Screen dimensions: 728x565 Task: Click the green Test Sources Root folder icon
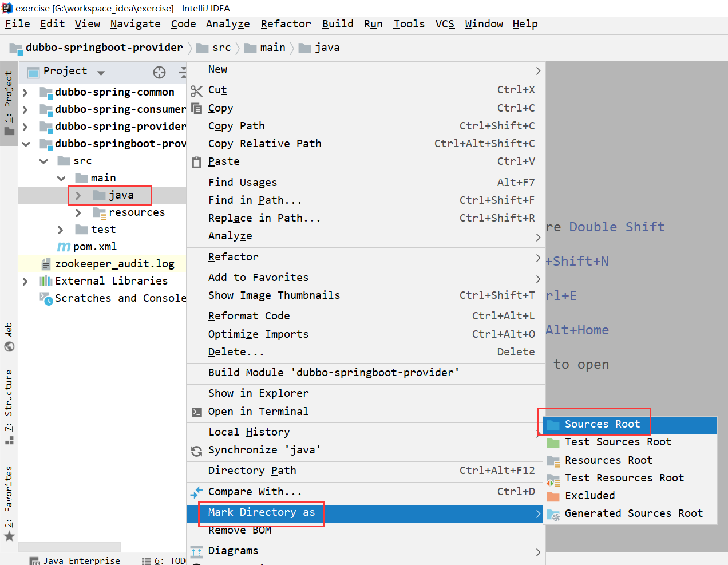pyautogui.click(x=553, y=442)
